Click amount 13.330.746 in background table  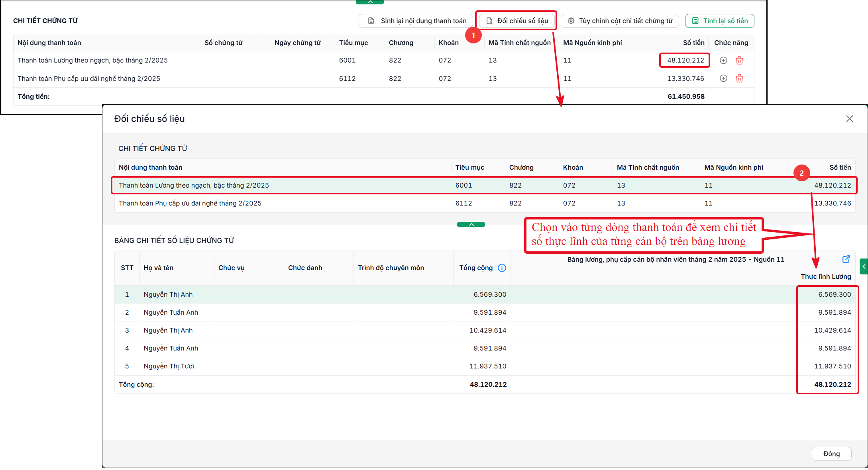685,78
